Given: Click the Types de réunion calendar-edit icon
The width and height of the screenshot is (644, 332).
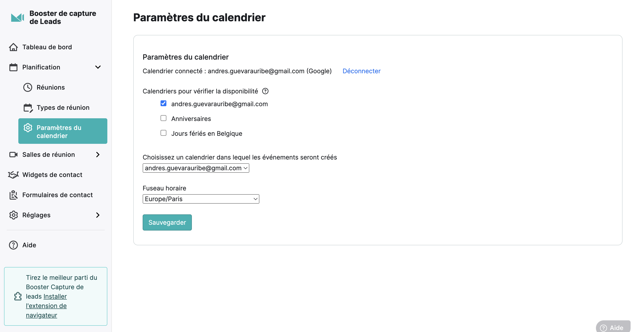Looking at the screenshot, I should pyautogui.click(x=28, y=108).
